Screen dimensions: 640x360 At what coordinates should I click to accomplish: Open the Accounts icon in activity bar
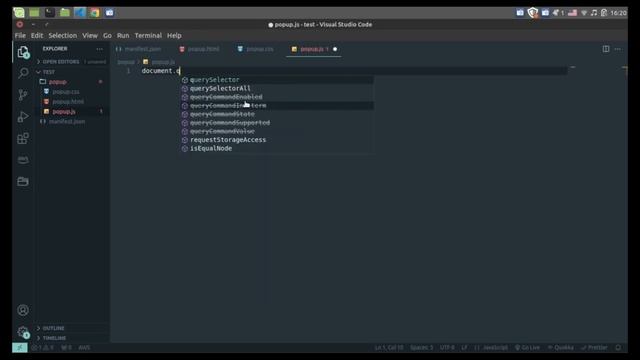(x=23, y=310)
